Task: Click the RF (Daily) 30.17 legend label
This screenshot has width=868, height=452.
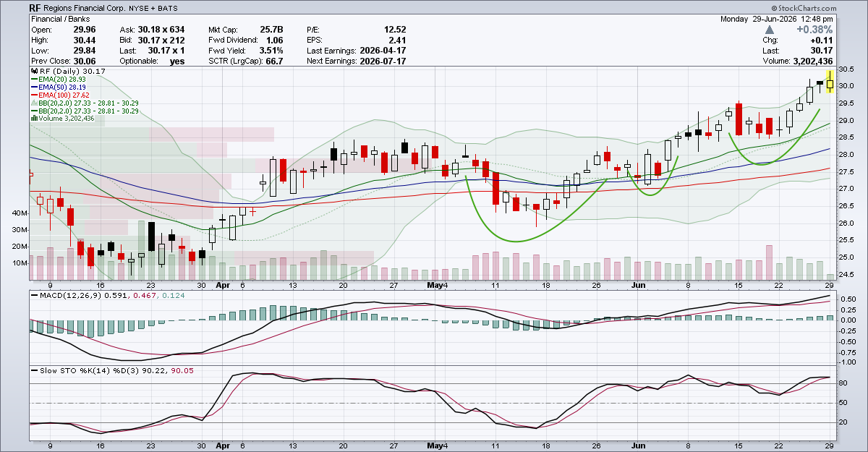Action: pyautogui.click(x=72, y=72)
